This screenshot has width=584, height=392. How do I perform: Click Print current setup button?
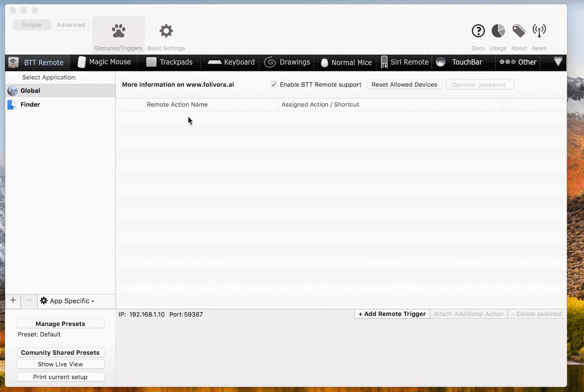coord(60,377)
